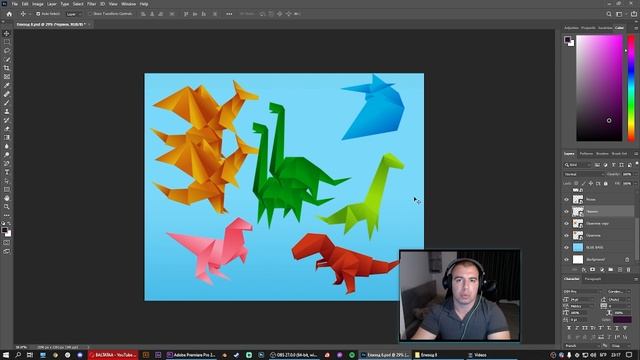640x360 pixels.
Task: Select the Pen tool
Action: [7, 163]
